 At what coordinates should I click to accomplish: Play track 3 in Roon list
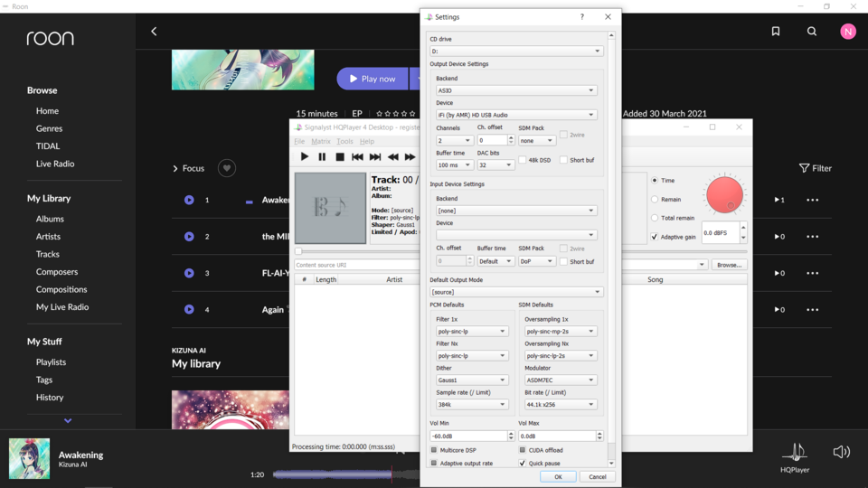[189, 273]
